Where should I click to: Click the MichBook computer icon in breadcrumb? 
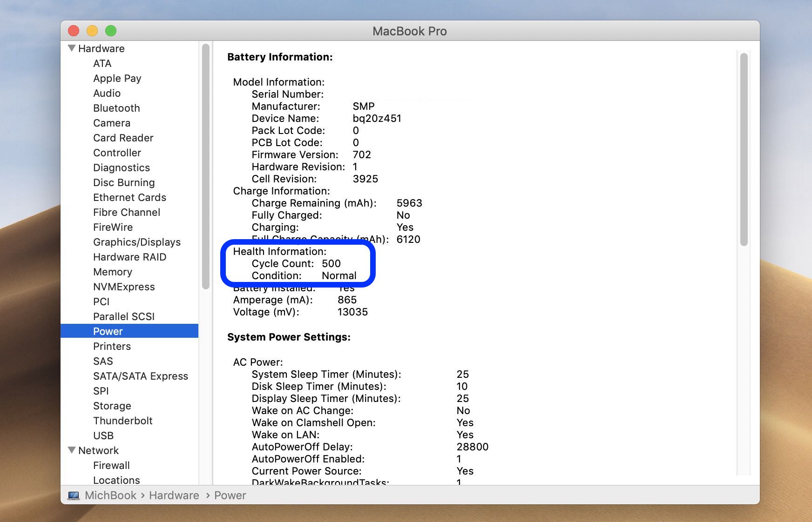pos(74,495)
